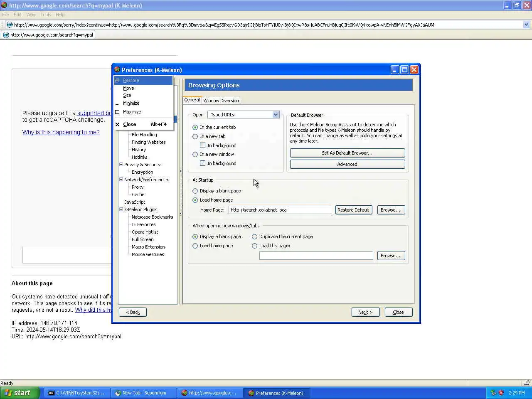This screenshot has width=532, height=399.
Task: Select 'Duplicate the current page' option
Action: [x=254, y=236]
